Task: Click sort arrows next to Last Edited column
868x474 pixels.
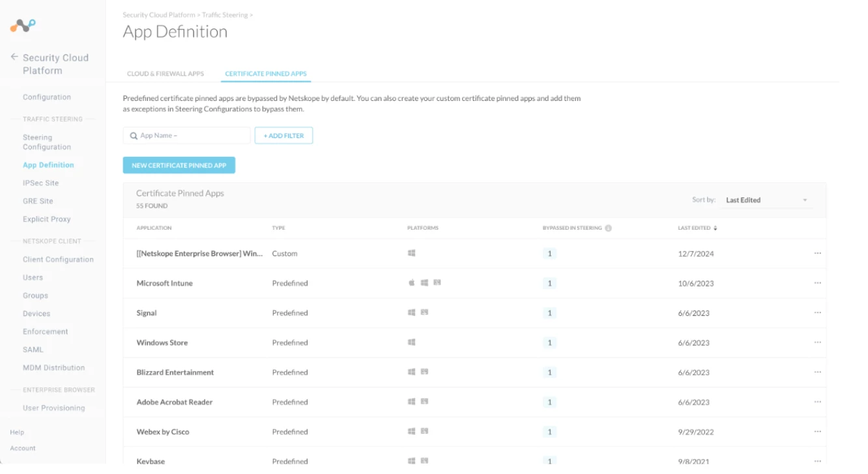Action: [715, 229]
